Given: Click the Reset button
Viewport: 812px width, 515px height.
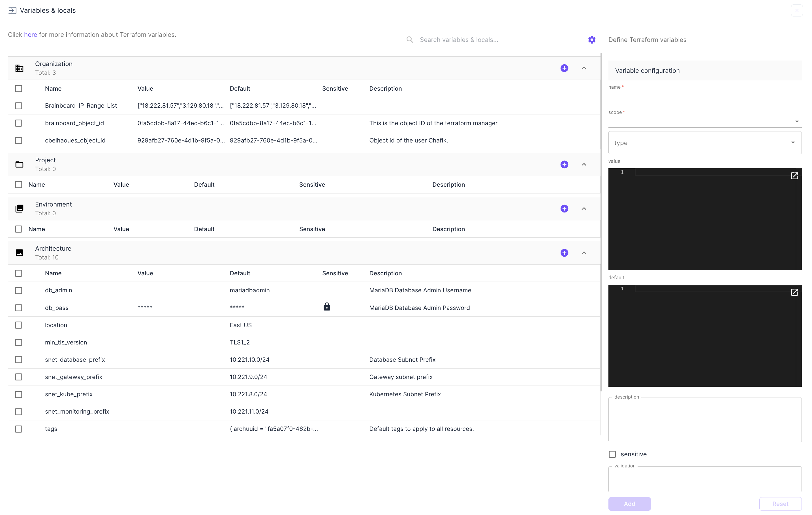Looking at the screenshot, I should coord(780,504).
